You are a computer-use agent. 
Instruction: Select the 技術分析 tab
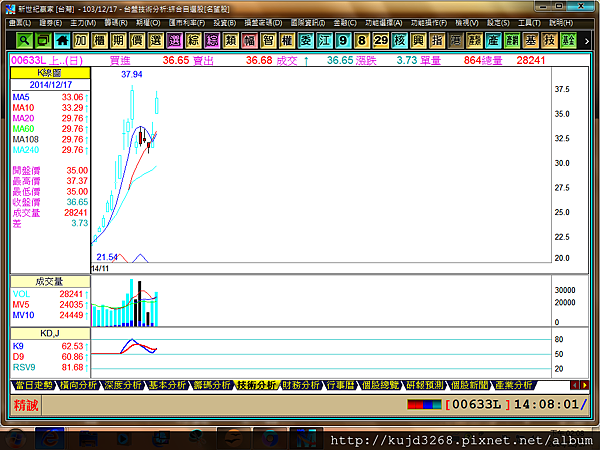point(256,385)
